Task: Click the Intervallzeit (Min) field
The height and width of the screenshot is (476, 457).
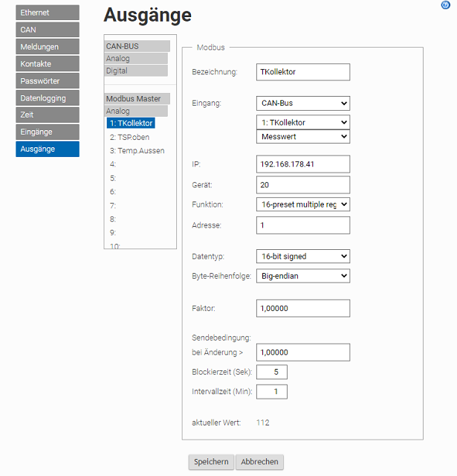Action: pos(272,392)
